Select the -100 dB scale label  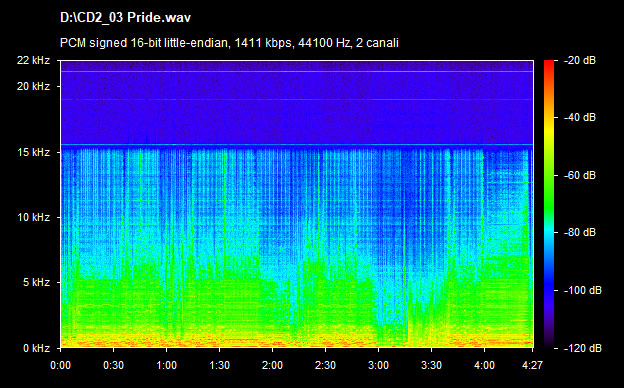583,290
